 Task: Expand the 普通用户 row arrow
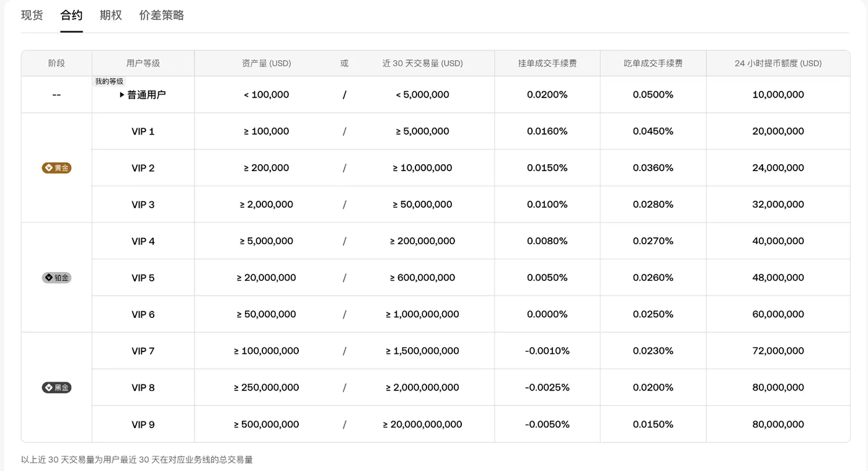pyautogui.click(x=122, y=95)
